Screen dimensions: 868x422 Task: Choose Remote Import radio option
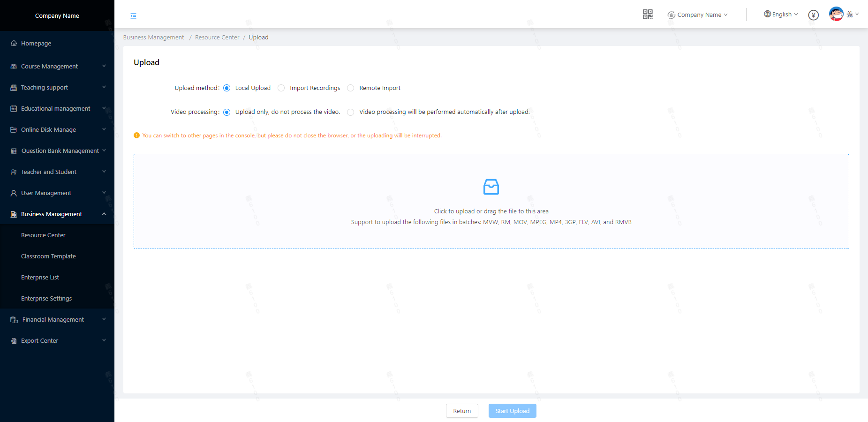click(351, 88)
